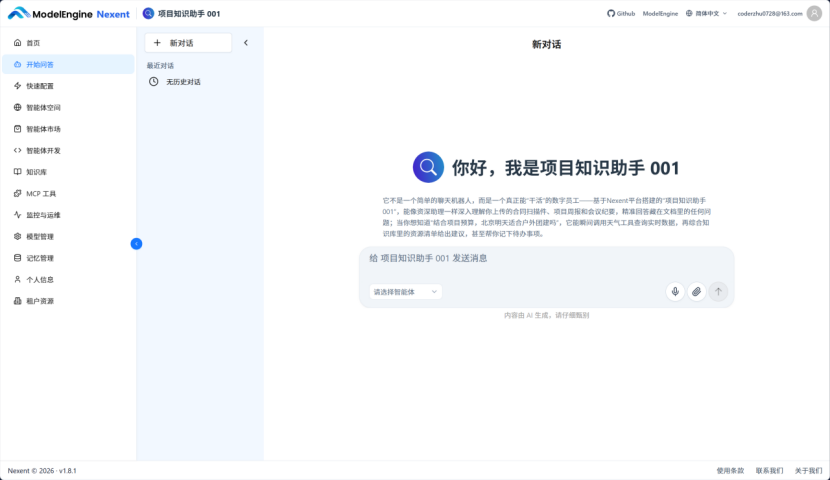Click the up-arrow send message button
The width and height of the screenshot is (830, 480).
pyautogui.click(x=718, y=292)
